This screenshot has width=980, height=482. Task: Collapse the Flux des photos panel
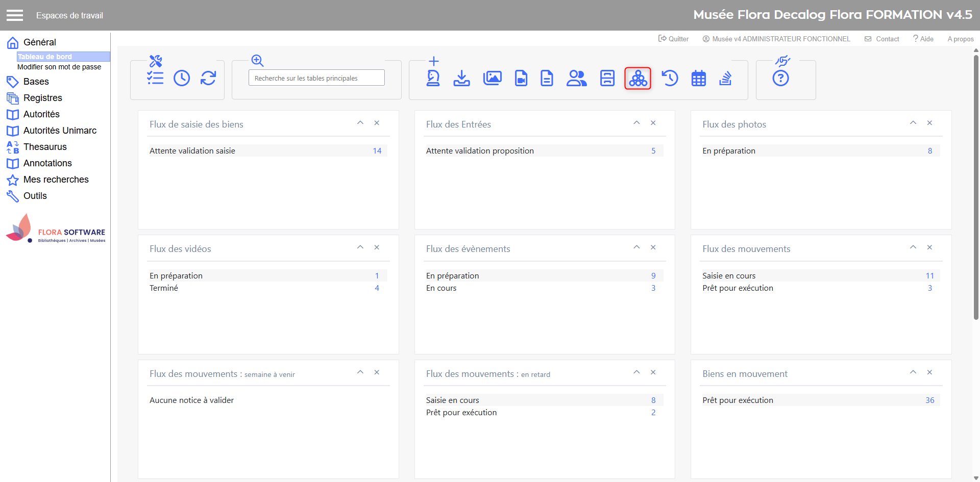(913, 123)
